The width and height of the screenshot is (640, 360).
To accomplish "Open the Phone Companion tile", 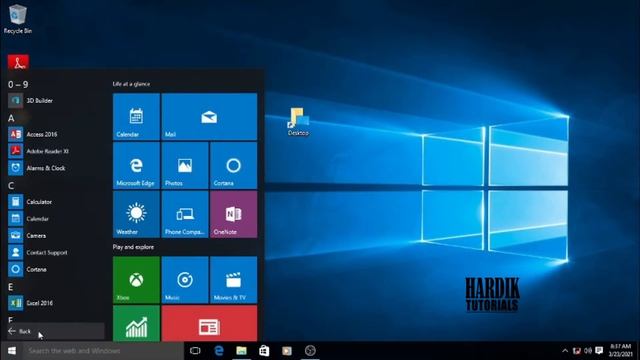I will 185,214.
